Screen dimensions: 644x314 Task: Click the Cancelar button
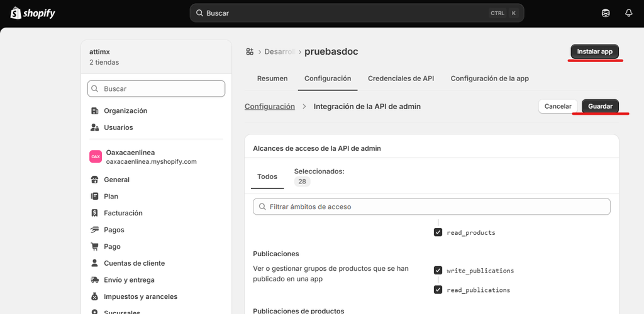pos(558,106)
